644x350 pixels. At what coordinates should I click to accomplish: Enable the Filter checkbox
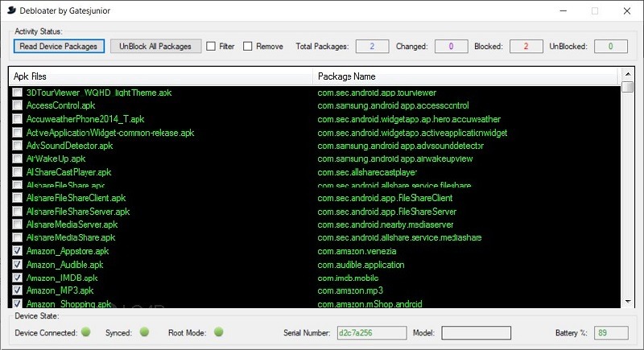coord(211,47)
